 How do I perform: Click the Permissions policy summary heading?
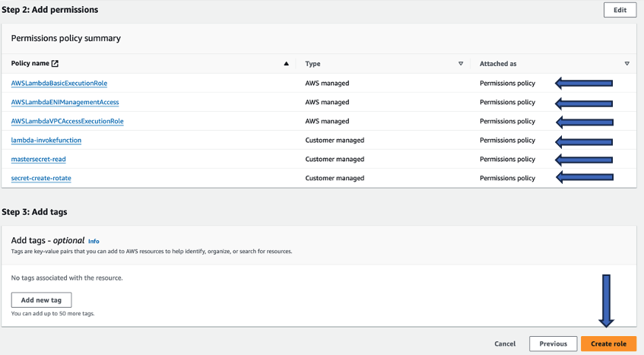[x=65, y=38]
